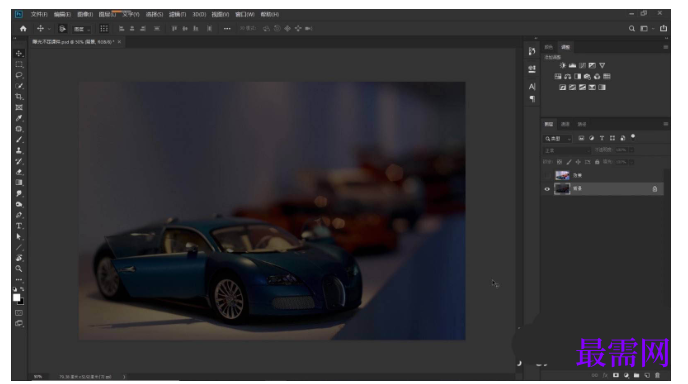Open the Layers panel flyout menu
Viewport: 688px width, 384px height.
pyautogui.click(x=665, y=124)
